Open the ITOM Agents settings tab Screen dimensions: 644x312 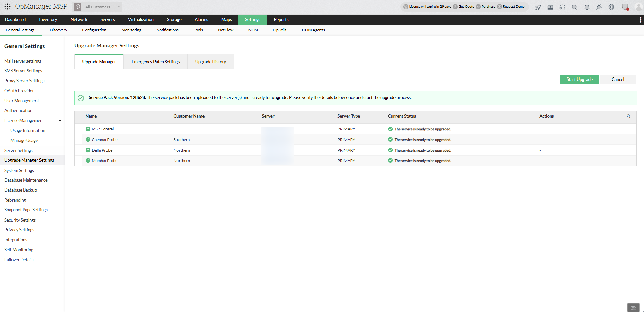(313, 30)
